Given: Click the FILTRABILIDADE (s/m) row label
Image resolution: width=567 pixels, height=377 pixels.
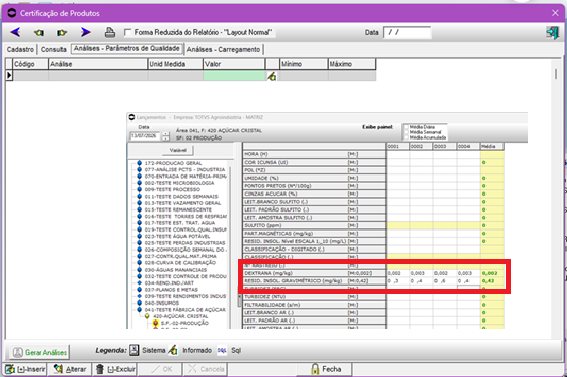Looking at the screenshot, I should point(272,305).
